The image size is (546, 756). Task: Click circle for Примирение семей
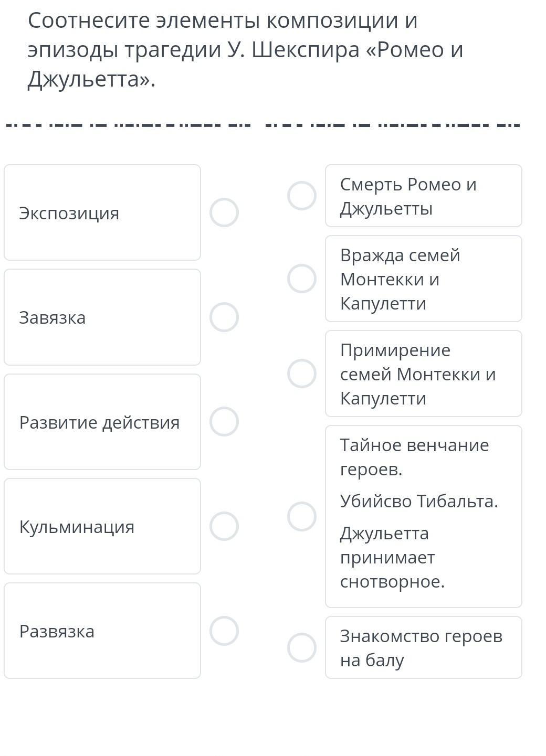click(302, 374)
